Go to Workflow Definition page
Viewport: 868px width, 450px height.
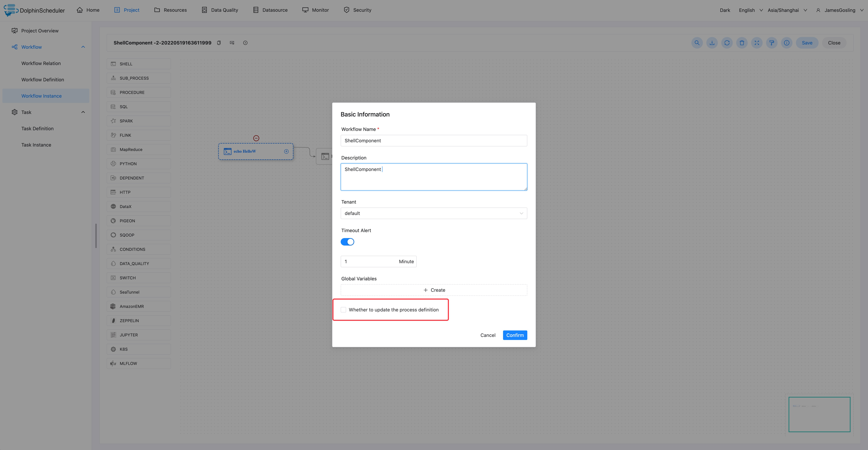point(42,80)
